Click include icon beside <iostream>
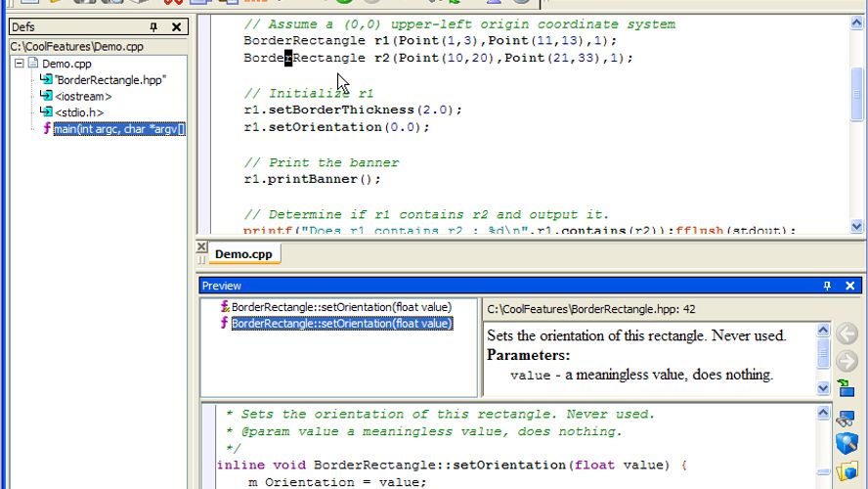Screen dimensions: 868x489 pos(47,95)
